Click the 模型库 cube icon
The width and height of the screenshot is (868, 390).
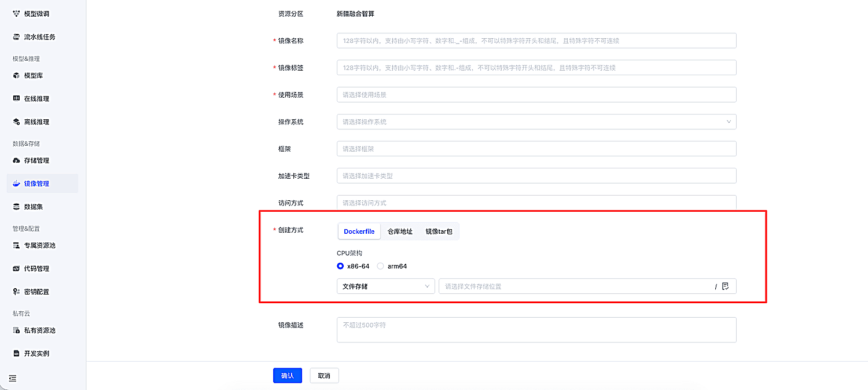(16, 75)
